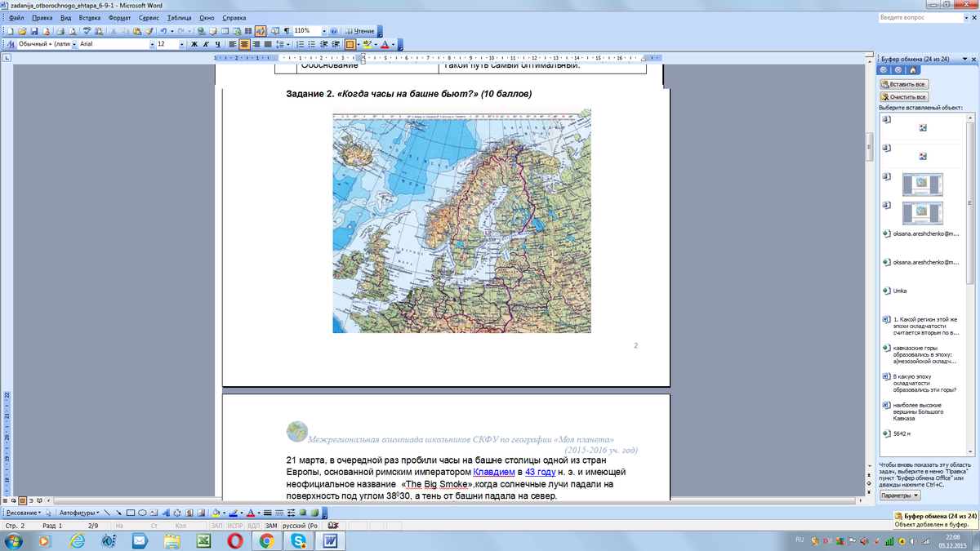Click the Format Painter brush icon

click(149, 31)
